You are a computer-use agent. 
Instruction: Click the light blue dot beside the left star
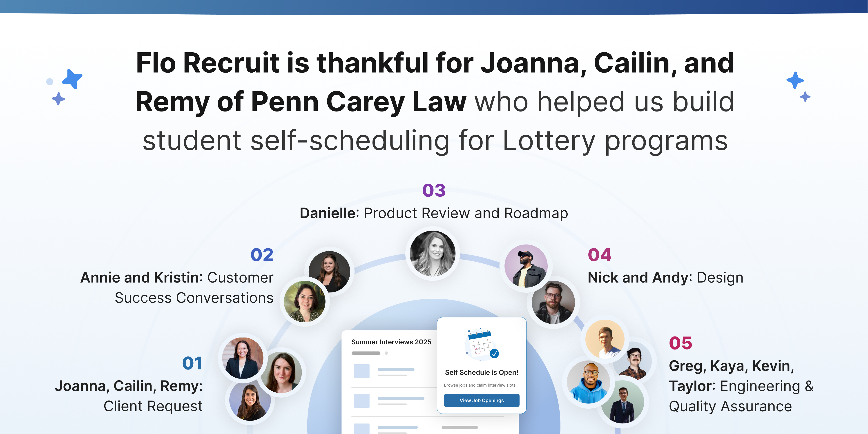pos(50,82)
